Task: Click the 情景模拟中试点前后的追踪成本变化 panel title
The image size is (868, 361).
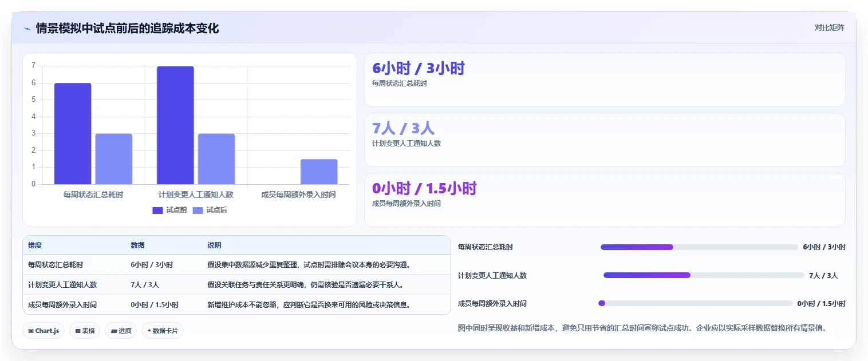Action: coord(127,28)
